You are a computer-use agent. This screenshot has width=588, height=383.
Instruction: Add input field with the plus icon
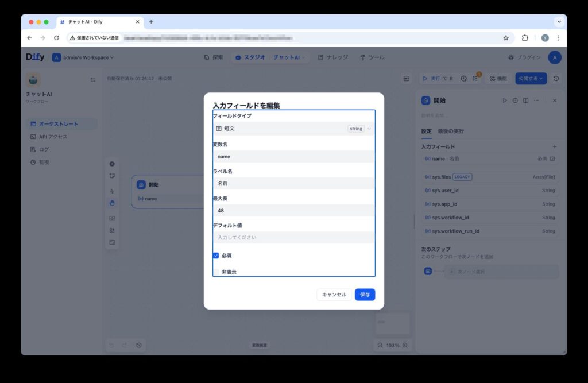click(x=554, y=147)
